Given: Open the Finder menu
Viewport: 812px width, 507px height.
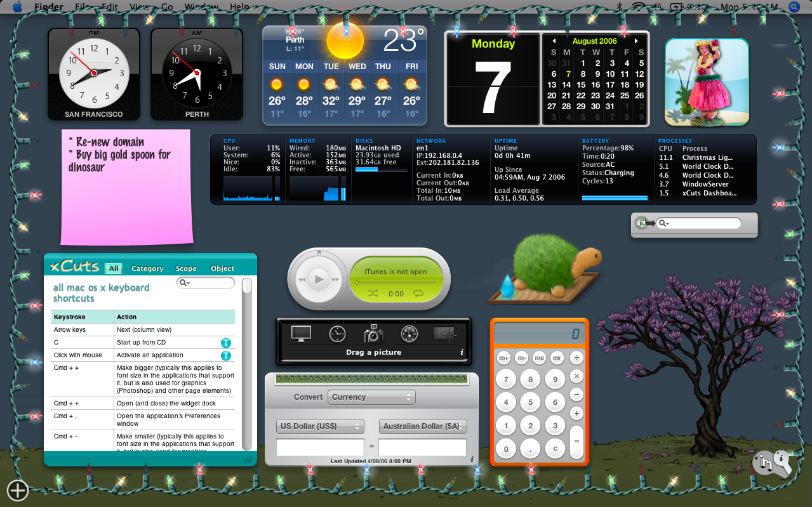Looking at the screenshot, I should pos(48,7).
